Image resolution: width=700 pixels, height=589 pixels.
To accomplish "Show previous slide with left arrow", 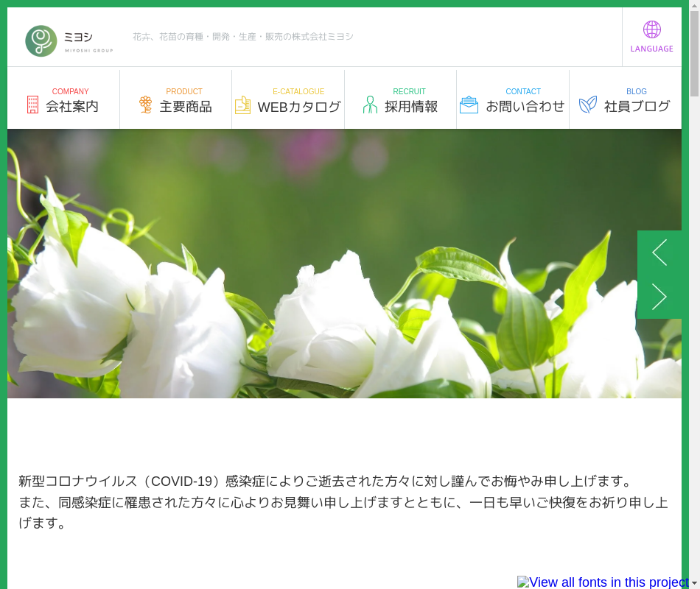I will click(x=659, y=253).
